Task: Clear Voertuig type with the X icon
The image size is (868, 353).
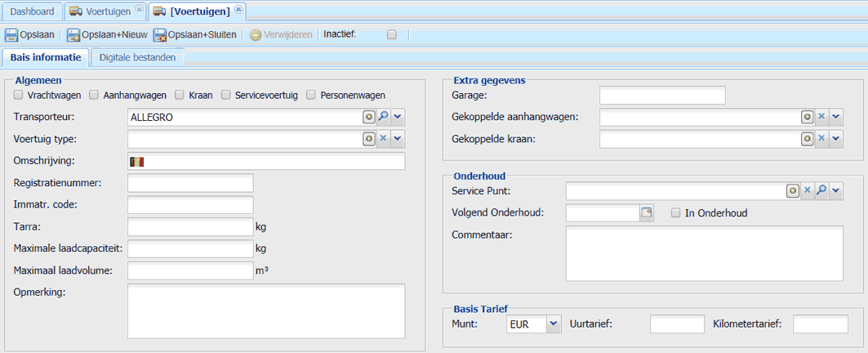Action: (383, 139)
